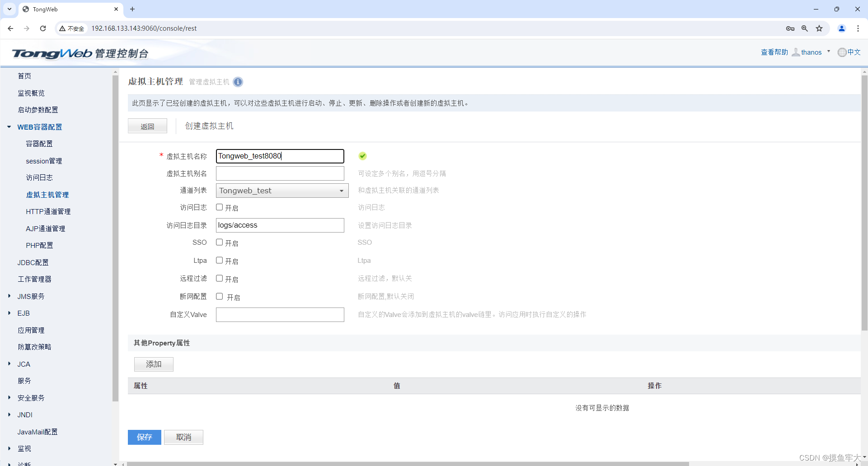Click the green validation checkmark icon
Viewport: 868px width, 466px height.
[362, 156]
